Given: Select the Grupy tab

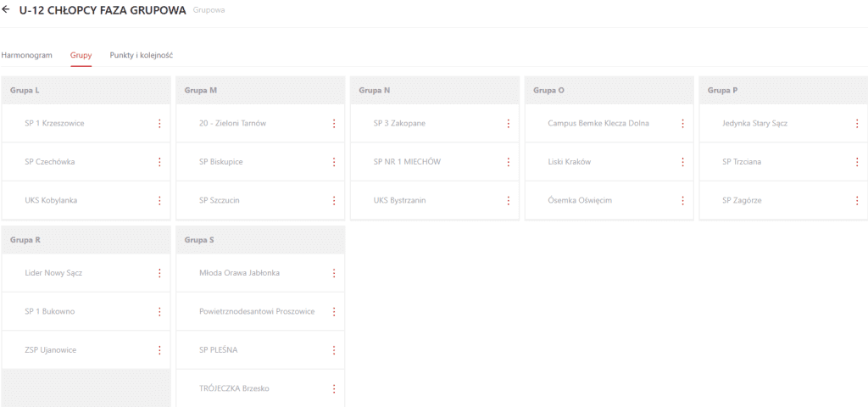Looking at the screenshot, I should pos(81,55).
